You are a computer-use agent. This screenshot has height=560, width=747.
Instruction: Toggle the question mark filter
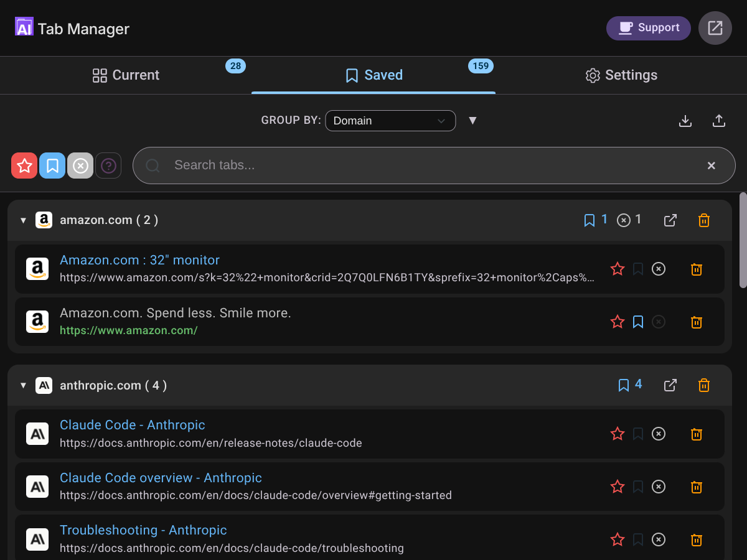(108, 166)
